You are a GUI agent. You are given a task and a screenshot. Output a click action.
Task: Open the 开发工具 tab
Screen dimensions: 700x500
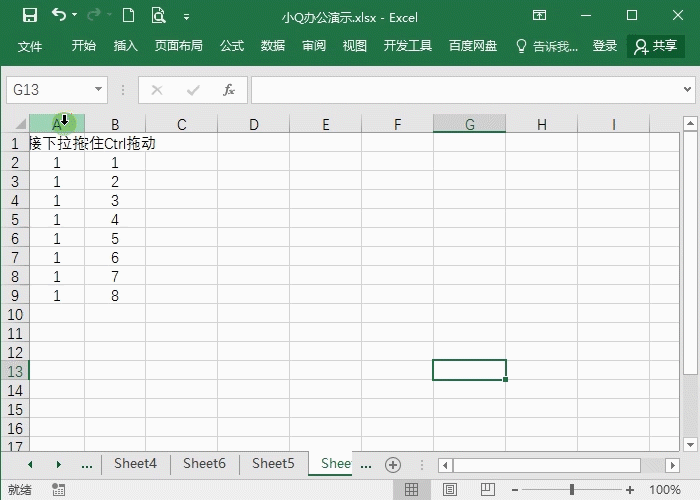tap(408, 46)
